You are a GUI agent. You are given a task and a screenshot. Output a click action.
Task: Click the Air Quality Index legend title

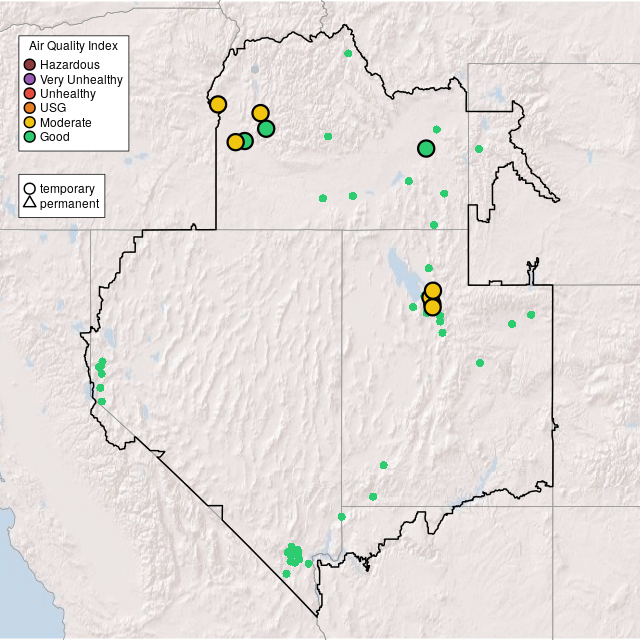pyautogui.click(x=73, y=46)
